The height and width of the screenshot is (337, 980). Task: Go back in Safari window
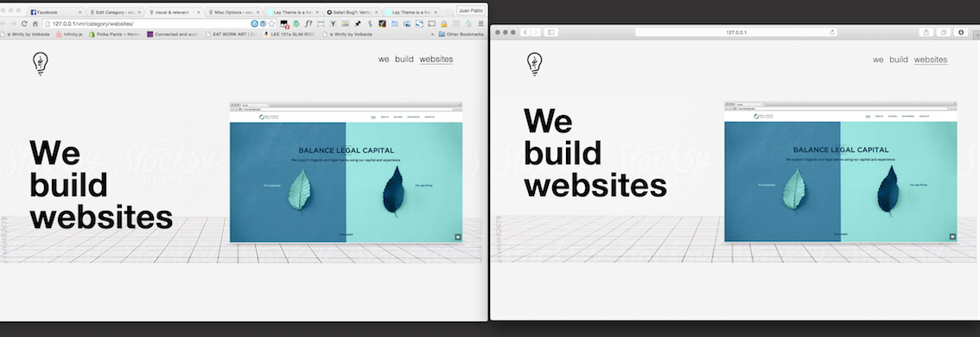coord(525,32)
